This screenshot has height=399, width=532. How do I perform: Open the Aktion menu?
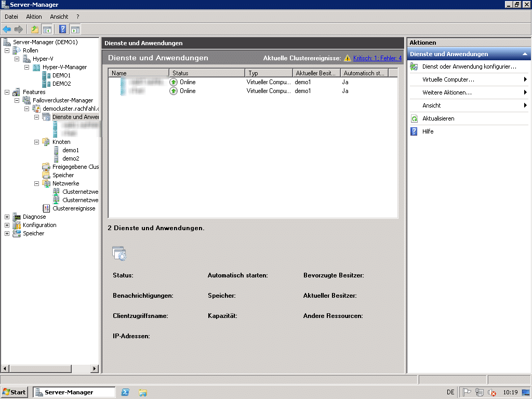(x=34, y=17)
